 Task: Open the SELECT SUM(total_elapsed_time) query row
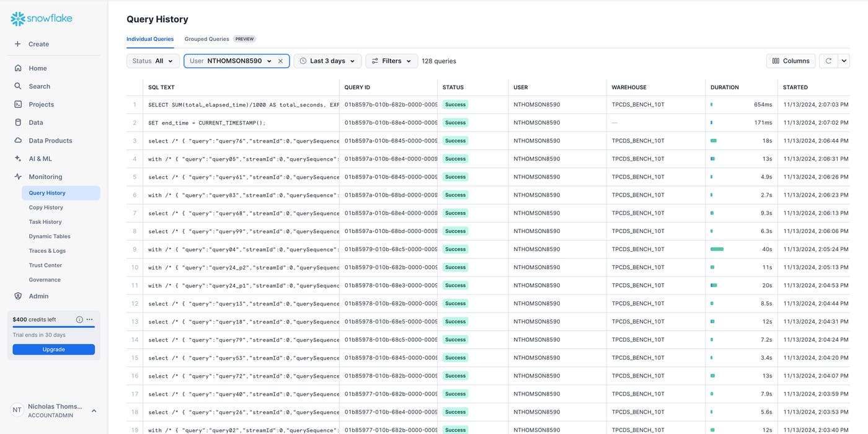(244, 105)
